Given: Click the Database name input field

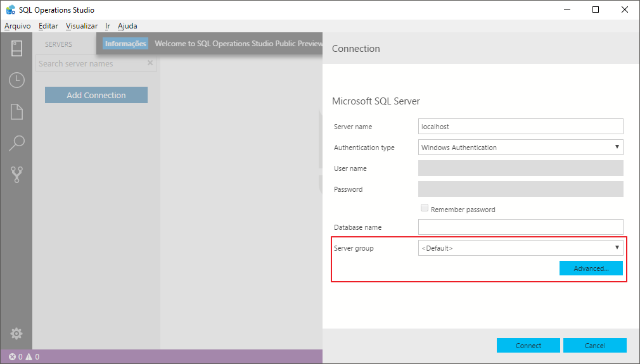Looking at the screenshot, I should click(520, 227).
